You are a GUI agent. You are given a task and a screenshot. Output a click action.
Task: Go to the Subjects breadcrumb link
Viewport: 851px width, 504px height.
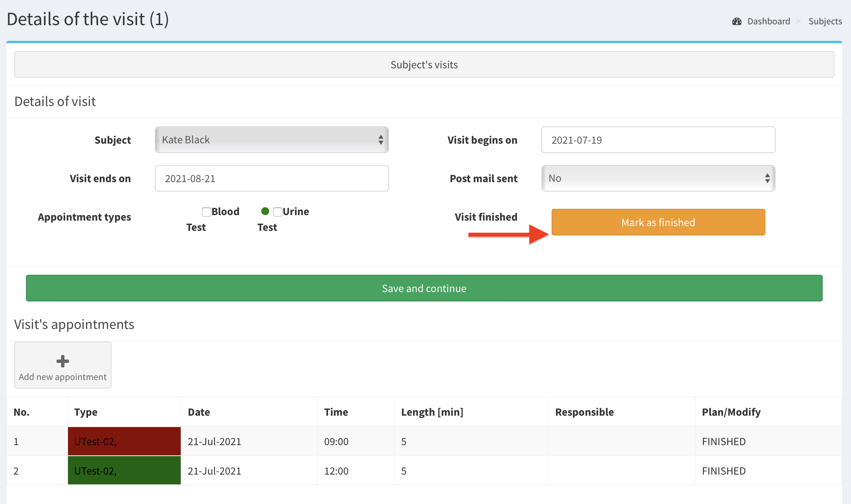click(825, 22)
